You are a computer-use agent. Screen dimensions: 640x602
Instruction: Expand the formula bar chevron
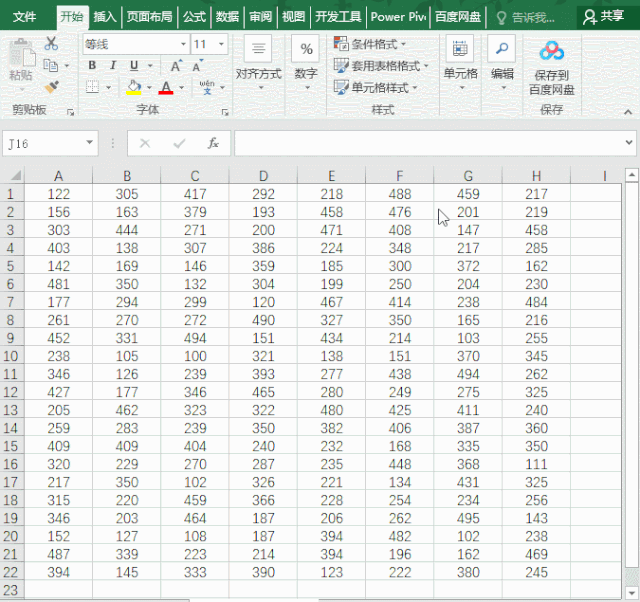click(x=629, y=142)
